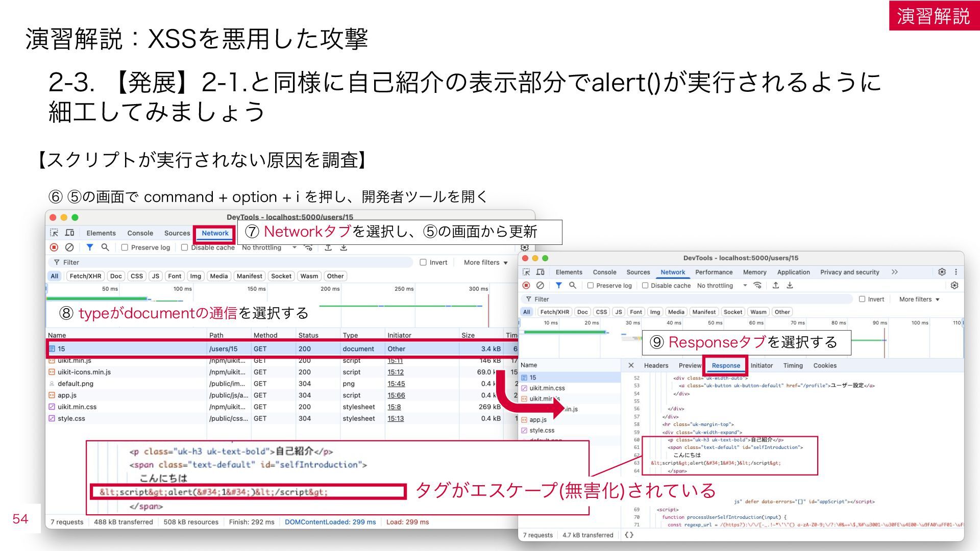Screen dimensions: 980x551
Task: Toggle device toolbar icon in right DevTools window
Action: pyautogui.click(x=541, y=272)
